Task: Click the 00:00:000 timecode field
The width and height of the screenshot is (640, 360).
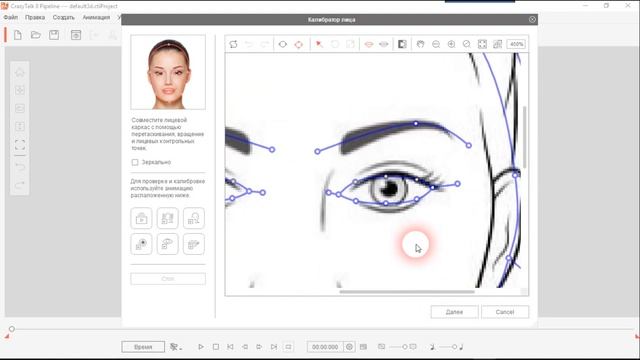Action: 325,347
